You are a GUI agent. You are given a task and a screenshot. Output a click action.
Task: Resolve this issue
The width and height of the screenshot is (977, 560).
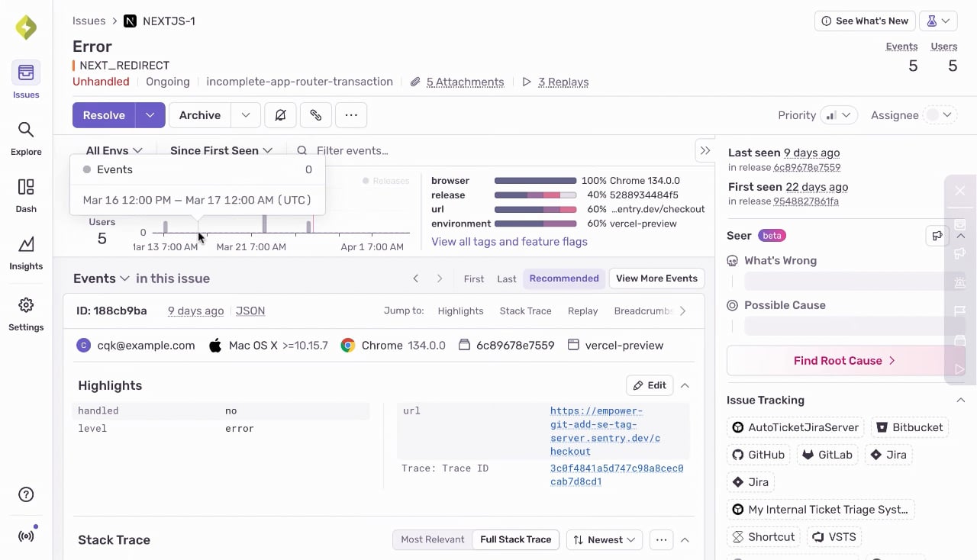[104, 115]
